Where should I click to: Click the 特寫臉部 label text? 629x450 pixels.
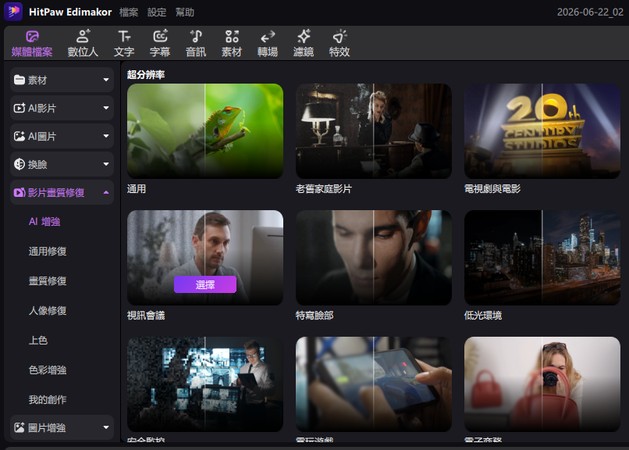click(x=314, y=316)
